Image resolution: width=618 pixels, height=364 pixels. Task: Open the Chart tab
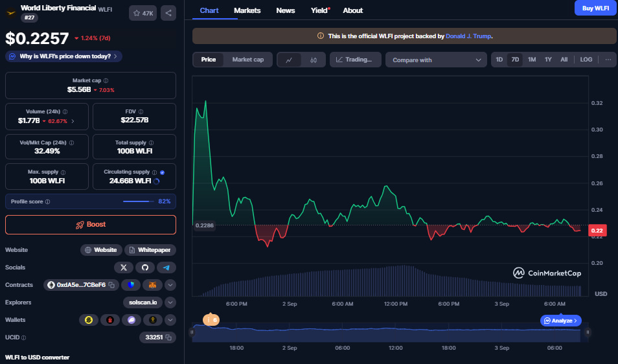click(x=209, y=10)
